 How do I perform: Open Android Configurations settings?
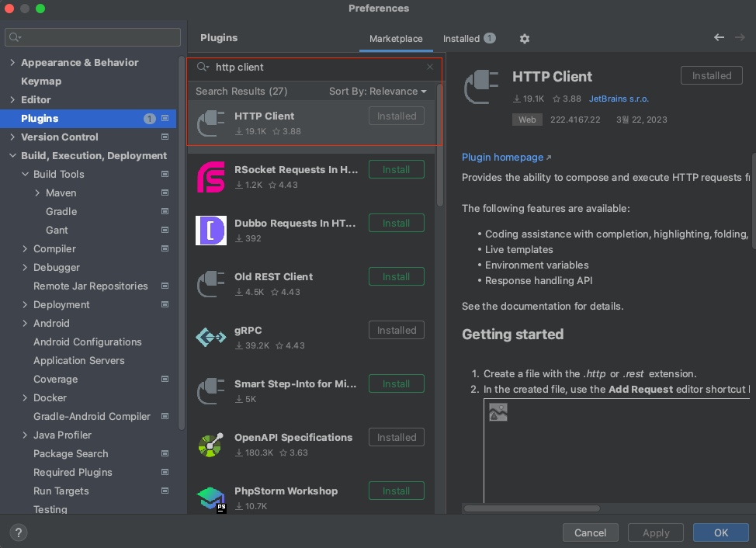click(87, 342)
